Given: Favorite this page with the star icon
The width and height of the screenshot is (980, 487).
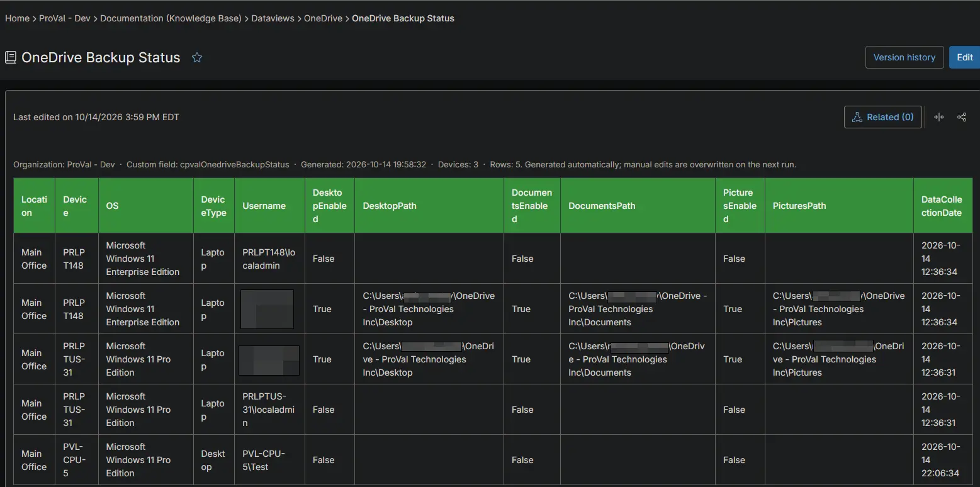Looking at the screenshot, I should pos(197,57).
